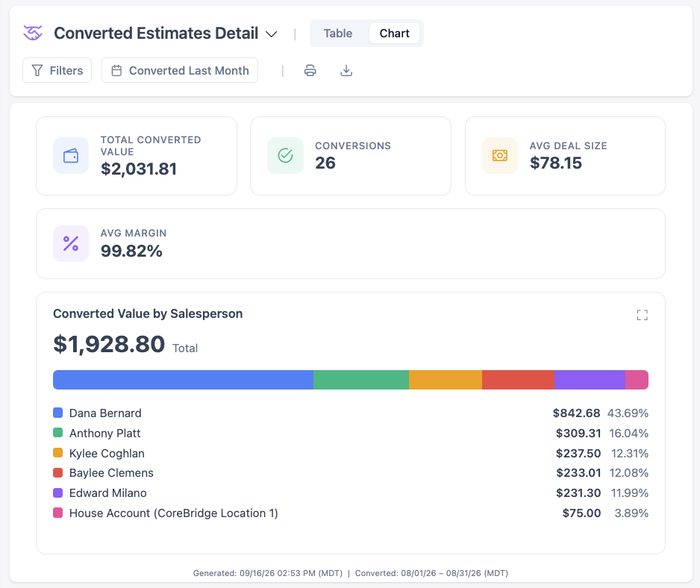The image size is (700, 588).
Task: Open the Filters button
Action: point(57,70)
